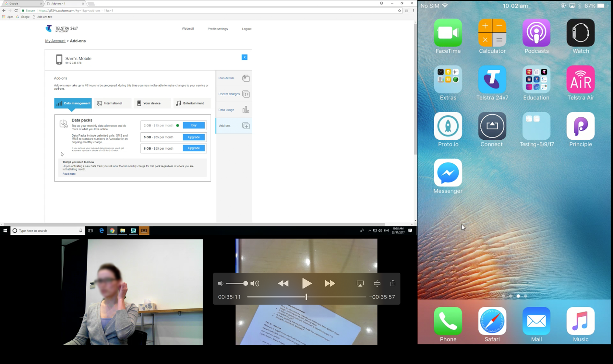
Task: Open the Calculator app
Action: 492,33
